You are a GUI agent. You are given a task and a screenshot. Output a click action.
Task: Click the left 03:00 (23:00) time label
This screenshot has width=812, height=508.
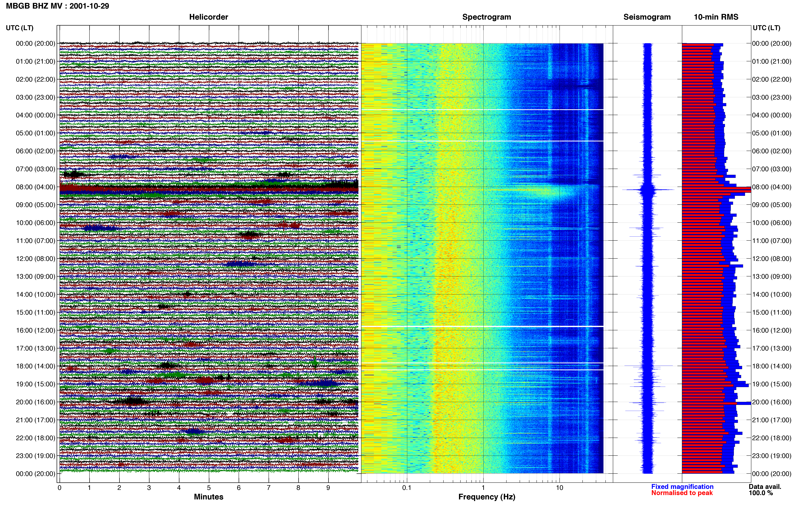click(36, 97)
